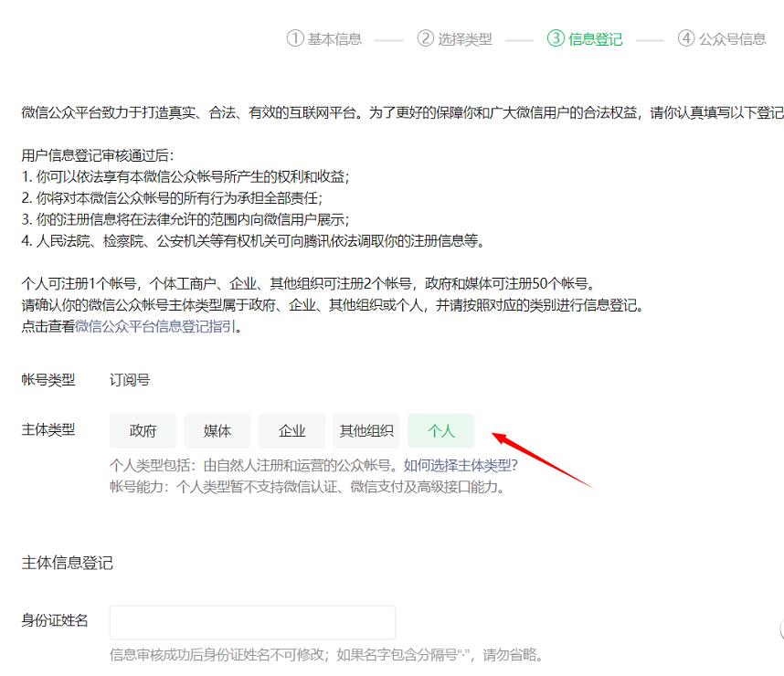
Task: Click the 主体信息登记 section heading
Action: tap(67, 564)
